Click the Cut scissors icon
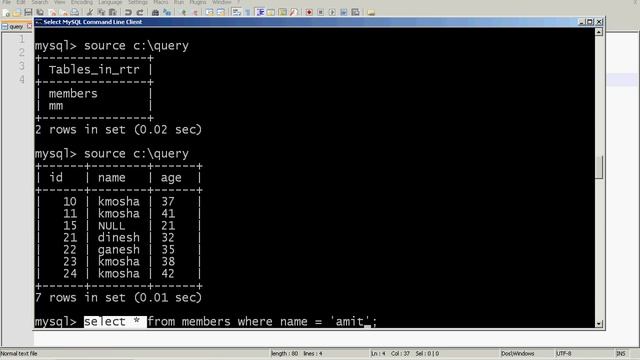The image size is (640, 360). tap(90, 12)
